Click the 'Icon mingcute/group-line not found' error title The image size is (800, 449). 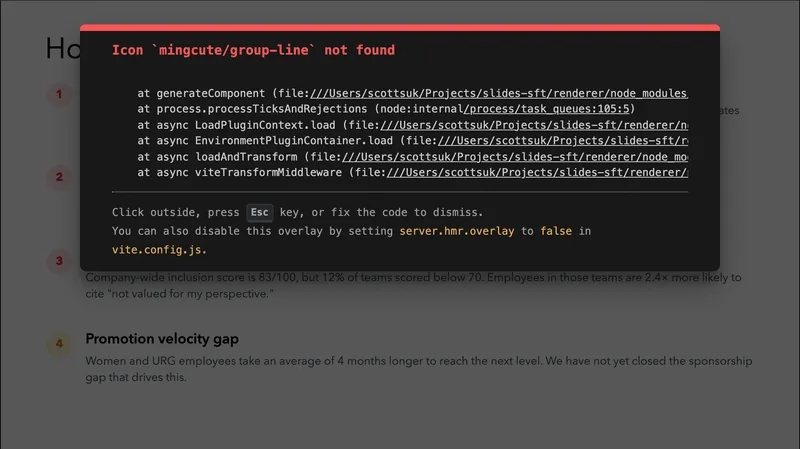click(253, 50)
